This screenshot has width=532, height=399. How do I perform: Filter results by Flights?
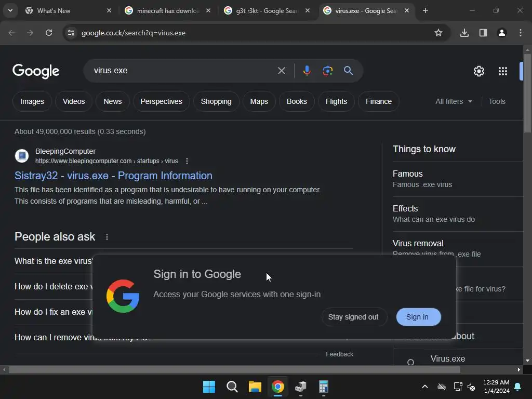(336, 101)
